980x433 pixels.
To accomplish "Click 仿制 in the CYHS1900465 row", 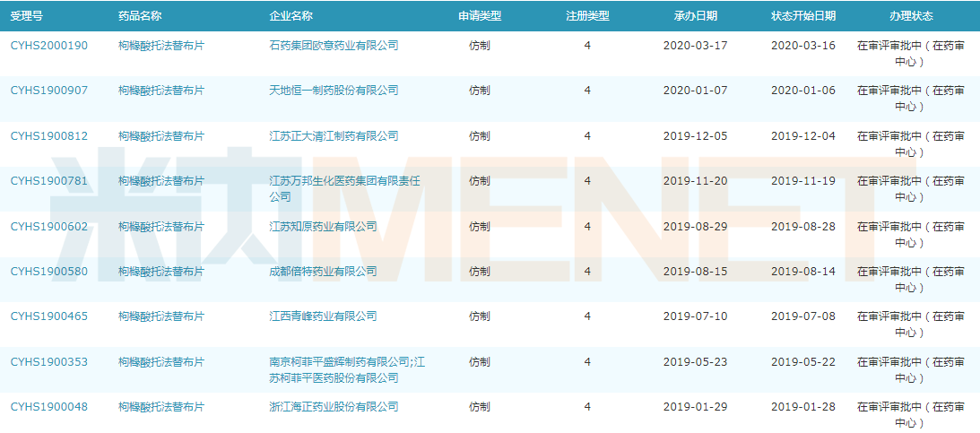I will pyautogui.click(x=480, y=316).
